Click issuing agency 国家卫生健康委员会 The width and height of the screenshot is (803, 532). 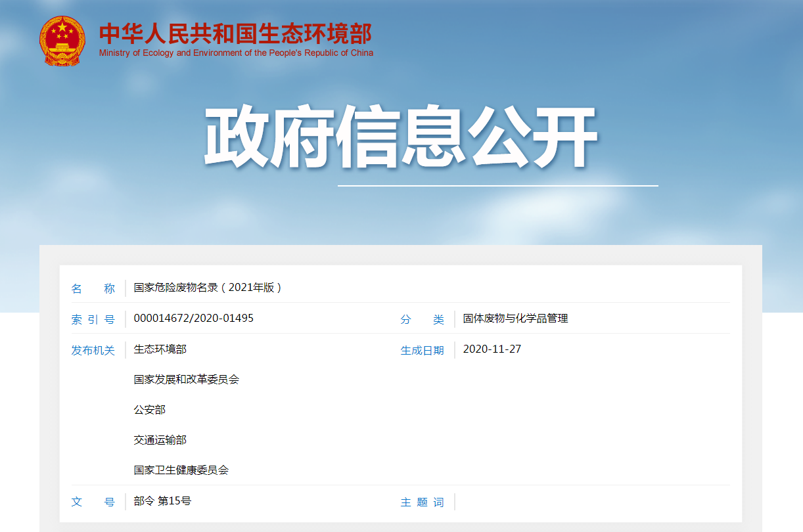click(x=181, y=470)
